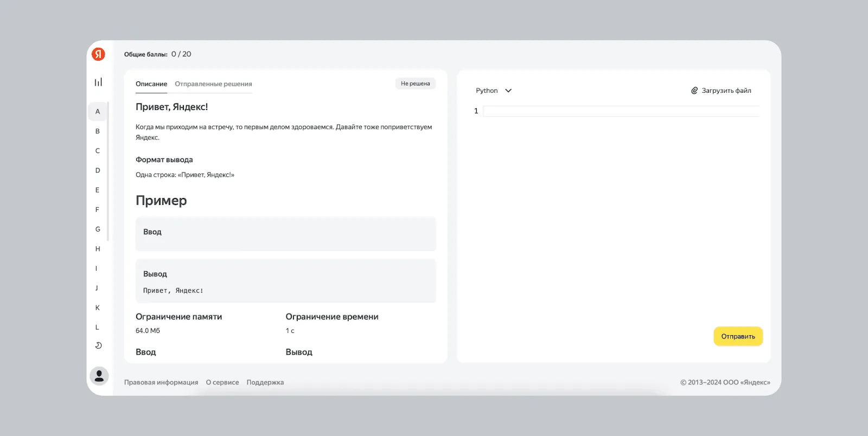Open the Правовая информация footer link
This screenshot has width=868, height=436.
(161, 382)
